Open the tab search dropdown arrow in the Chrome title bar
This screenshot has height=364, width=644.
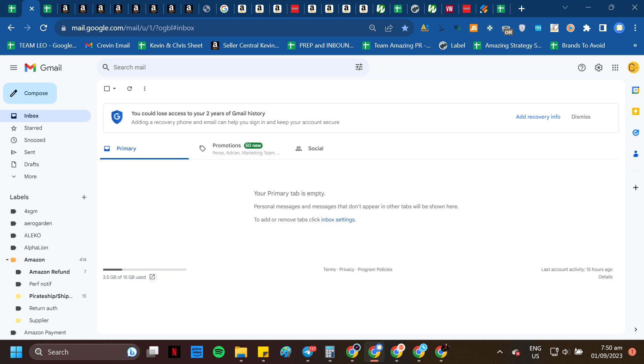[x=565, y=7]
